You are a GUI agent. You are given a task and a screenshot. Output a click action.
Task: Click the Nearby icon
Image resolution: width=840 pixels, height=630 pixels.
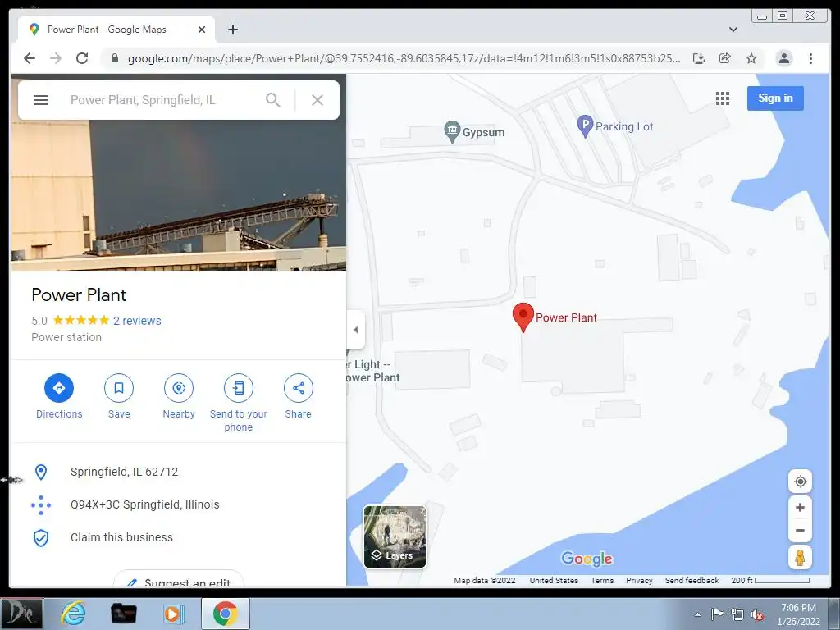[x=179, y=388]
